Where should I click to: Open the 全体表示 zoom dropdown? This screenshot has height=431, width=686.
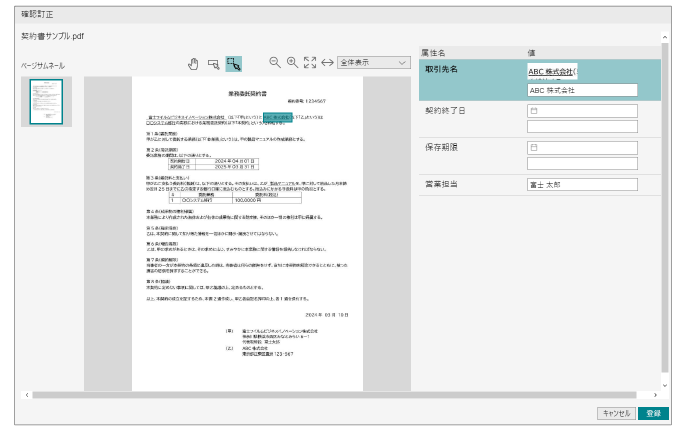click(x=374, y=63)
